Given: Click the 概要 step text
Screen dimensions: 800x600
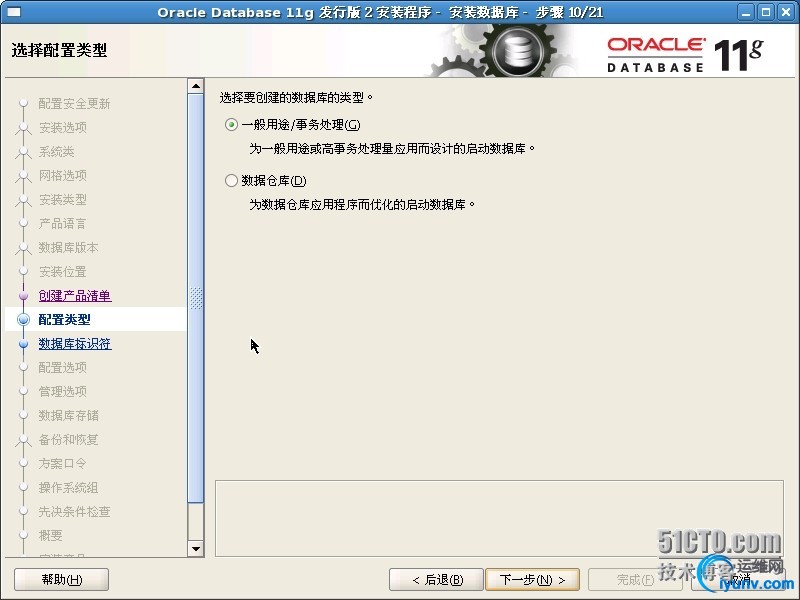Looking at the screenshot, I should click(x=51, y=535).
